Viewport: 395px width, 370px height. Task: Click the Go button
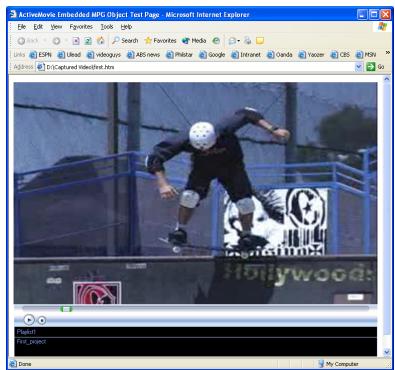[x=375, y=67]
